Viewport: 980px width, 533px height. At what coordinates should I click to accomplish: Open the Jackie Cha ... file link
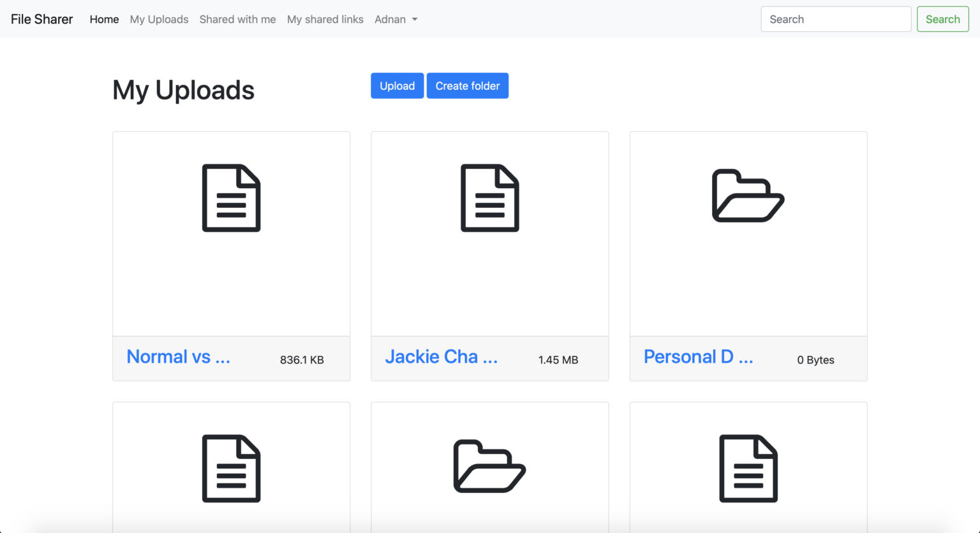tap(441, 356)
